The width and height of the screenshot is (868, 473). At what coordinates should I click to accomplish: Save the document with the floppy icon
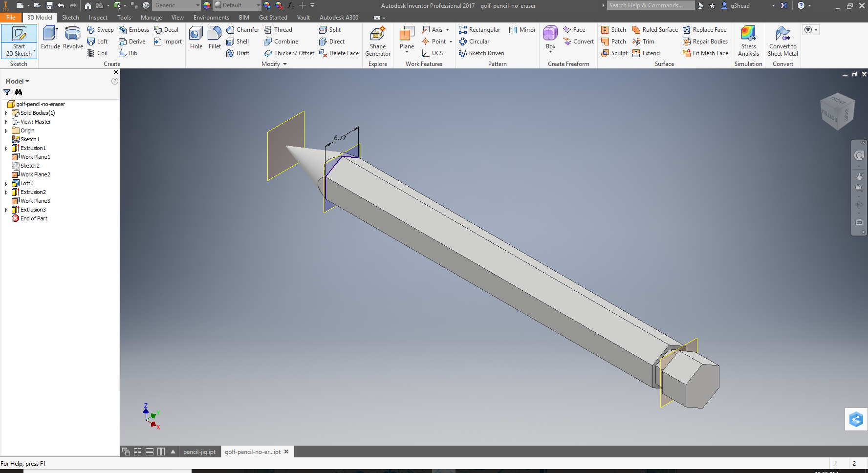(49, 5)
